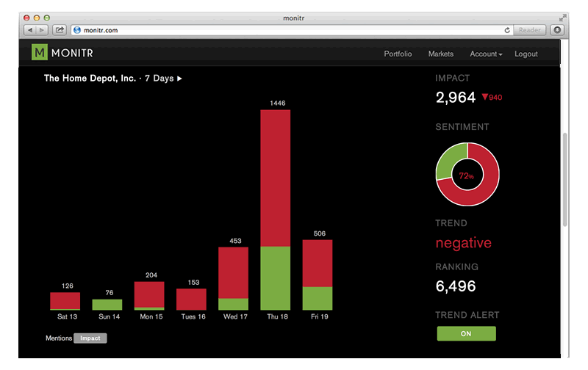588x370 pixels.
Task: Click the Safari share button
Action: (60, 30)
